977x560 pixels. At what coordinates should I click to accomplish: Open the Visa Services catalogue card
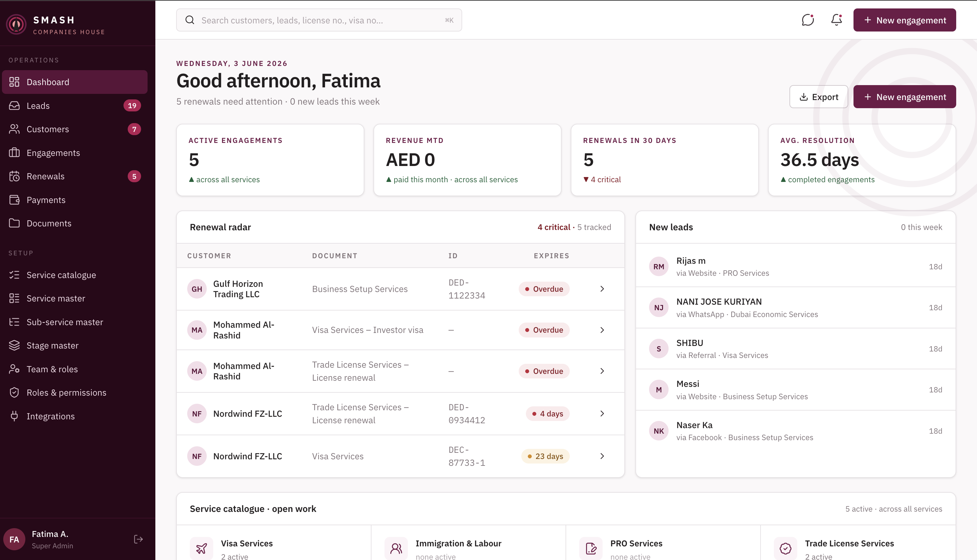pyautogui.click(x=274, y=543)
